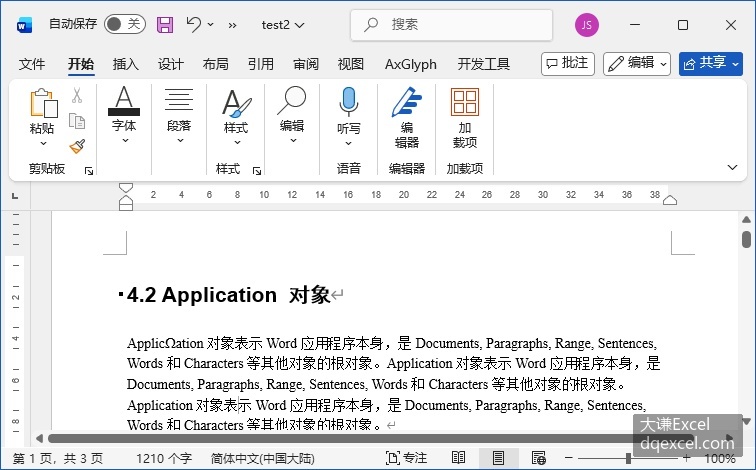Viewport: 756px width, 470px height.
Task: Click the horizontal scrollbar bar
Action: [370, 438]
